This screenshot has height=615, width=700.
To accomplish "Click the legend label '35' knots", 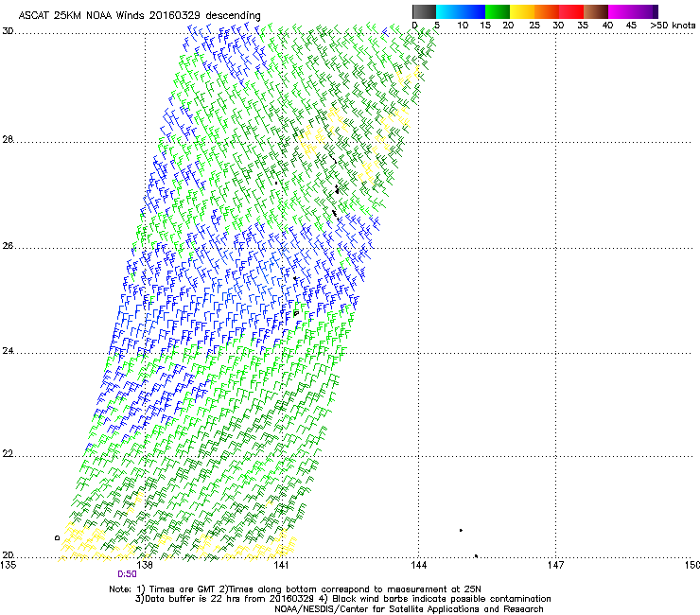I will coord(583,26).
